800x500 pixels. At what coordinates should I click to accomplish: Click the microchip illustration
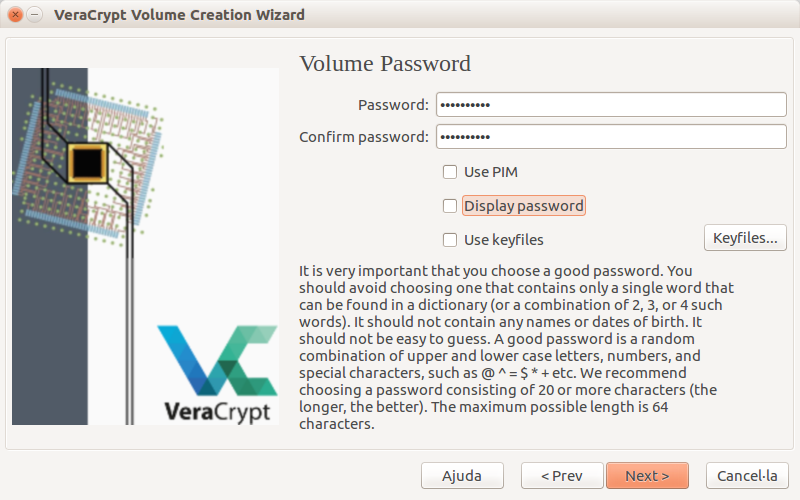click(88, 160)
